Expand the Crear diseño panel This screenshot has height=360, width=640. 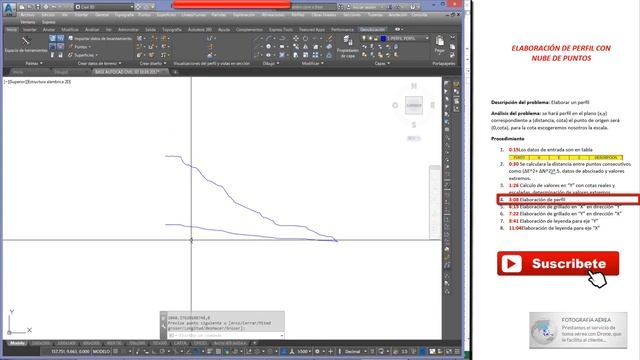153,64
